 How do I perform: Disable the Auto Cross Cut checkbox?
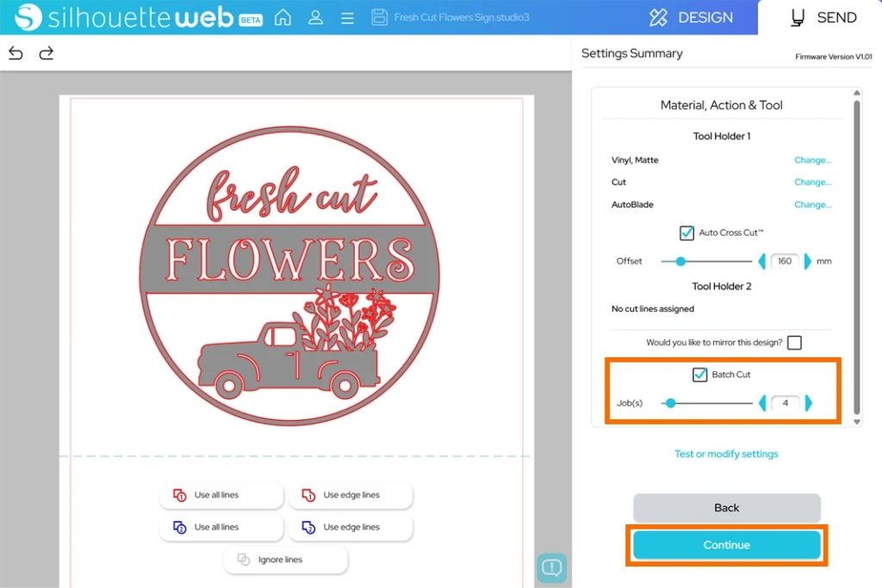coord(686,233)
